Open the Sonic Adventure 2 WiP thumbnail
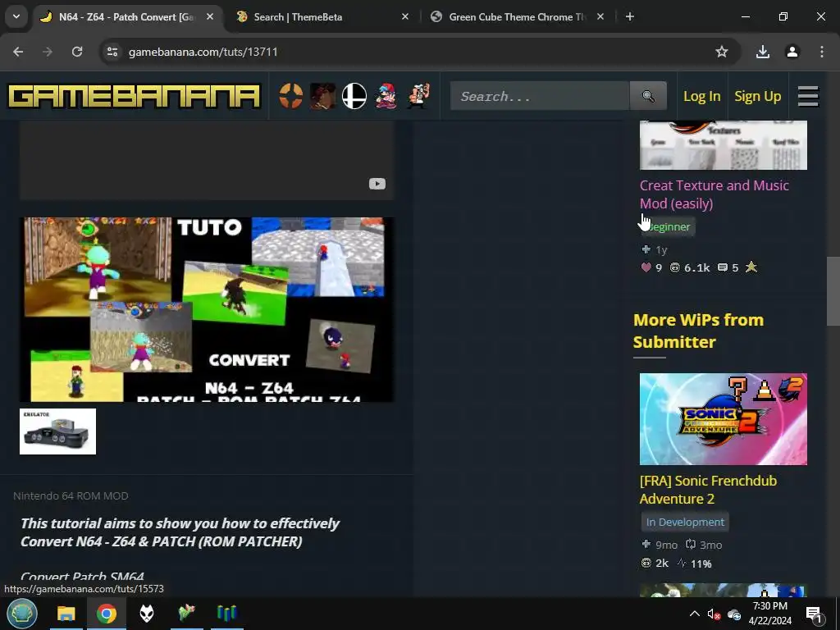The width and height of the screenshot is (840, 630). (724, 419)
